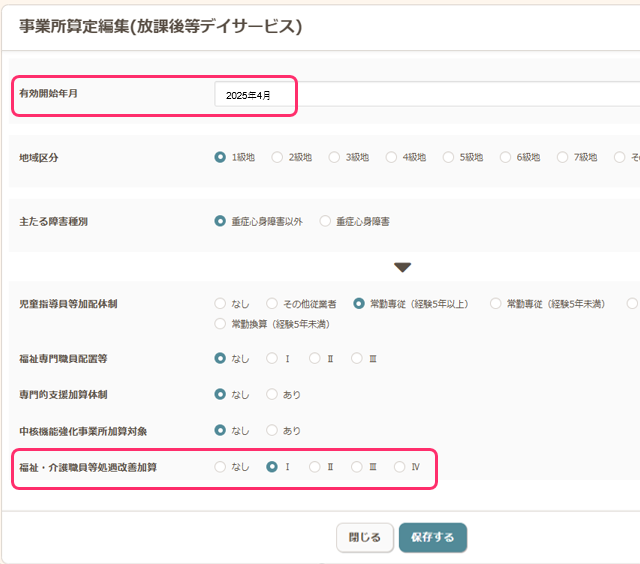Select 2級地 for 地域区分

277,157
